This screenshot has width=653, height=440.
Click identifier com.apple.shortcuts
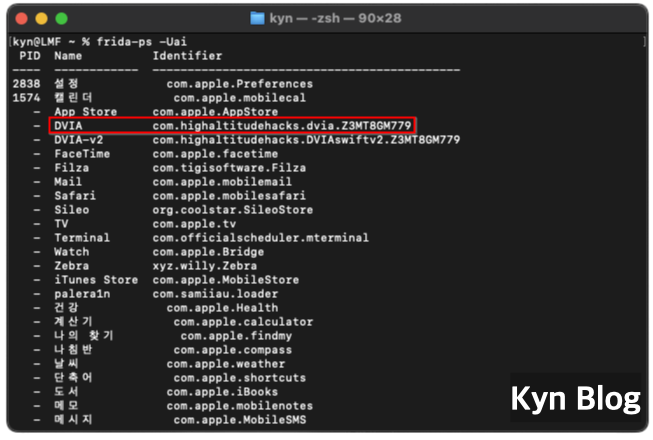click(239, 378)
